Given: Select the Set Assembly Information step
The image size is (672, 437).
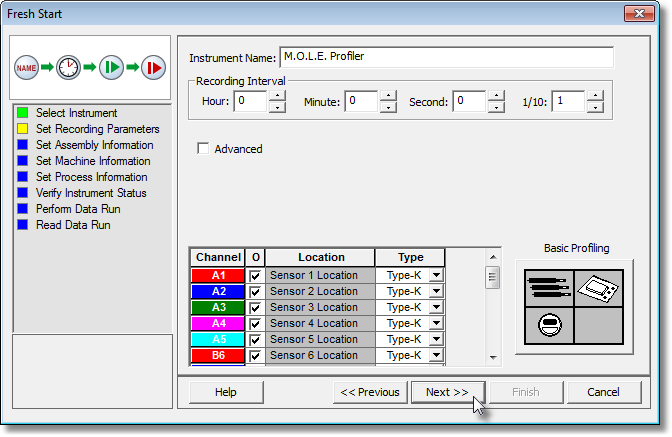Looking at the screenshot, I should click(95, 145).
